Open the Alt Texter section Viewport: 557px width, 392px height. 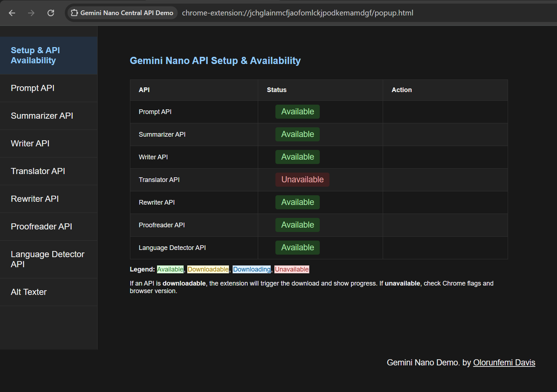pos(28,292)
